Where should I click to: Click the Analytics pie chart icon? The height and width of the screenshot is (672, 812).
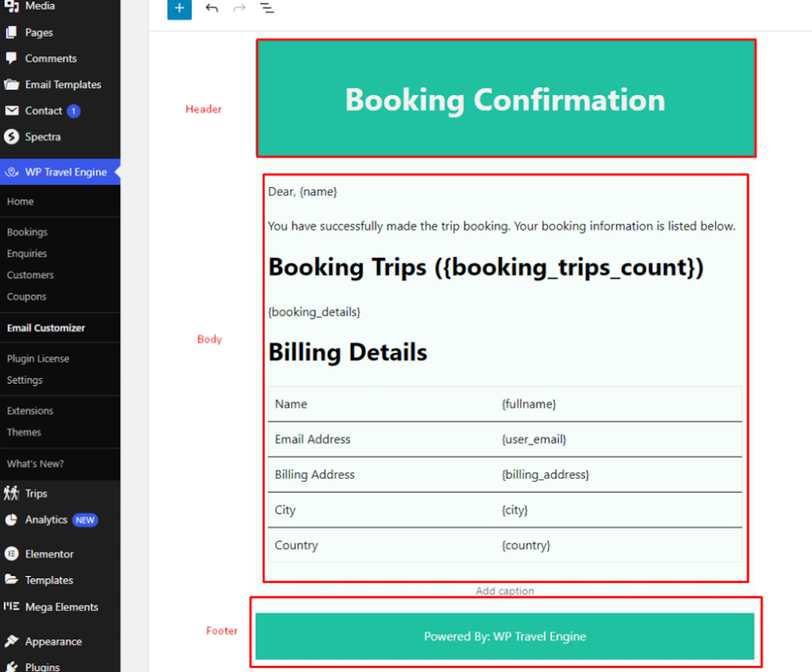[x=12, y=520]
